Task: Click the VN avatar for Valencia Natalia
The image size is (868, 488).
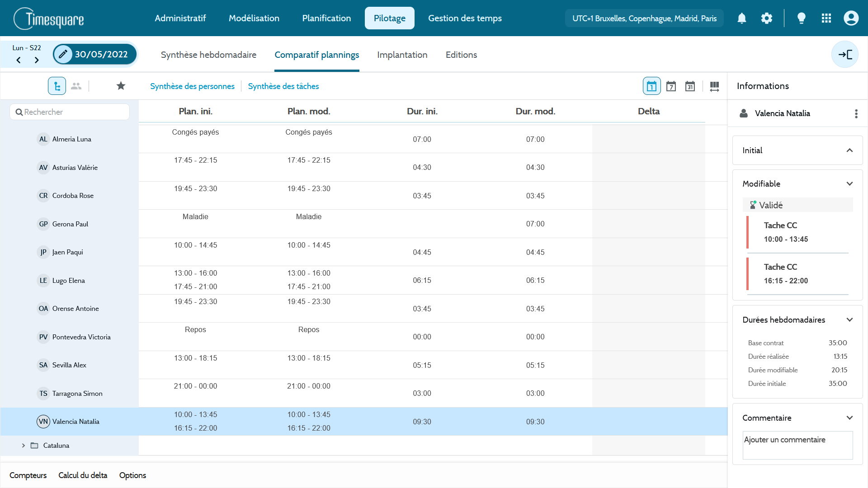Action: pyautogui.click(x=43, y=422)
